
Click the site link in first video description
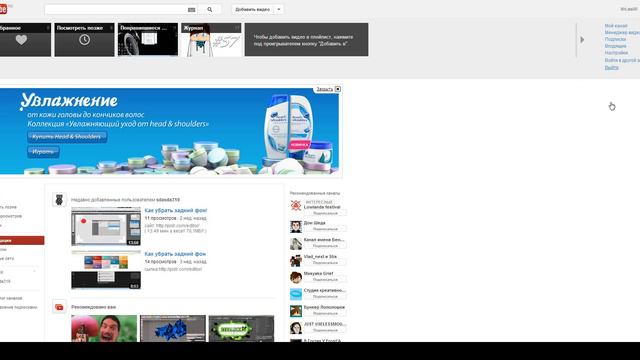pos(179,225)
